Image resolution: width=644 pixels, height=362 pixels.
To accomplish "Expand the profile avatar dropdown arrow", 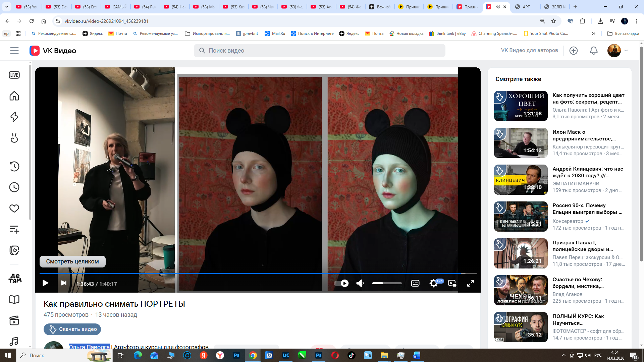I will (x=626, y=51).
